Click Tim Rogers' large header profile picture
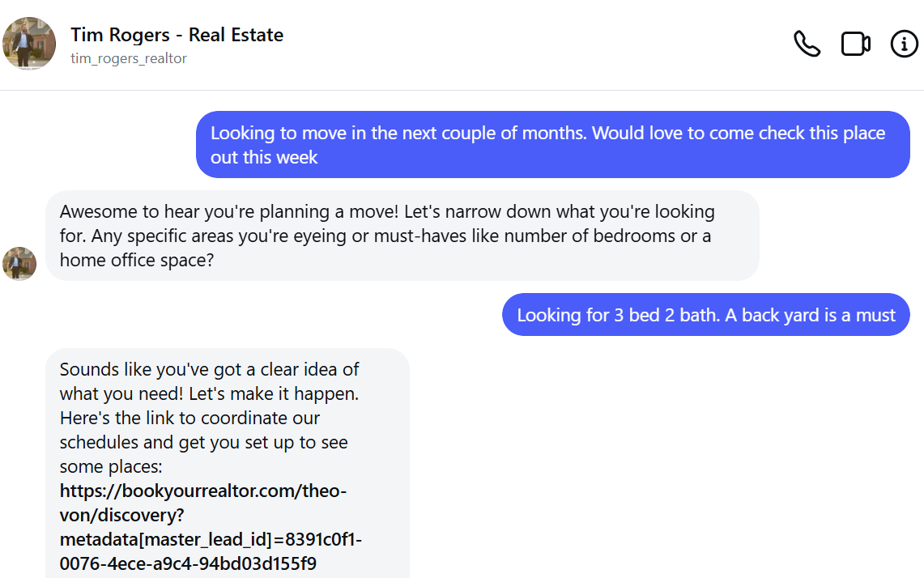 30,44
